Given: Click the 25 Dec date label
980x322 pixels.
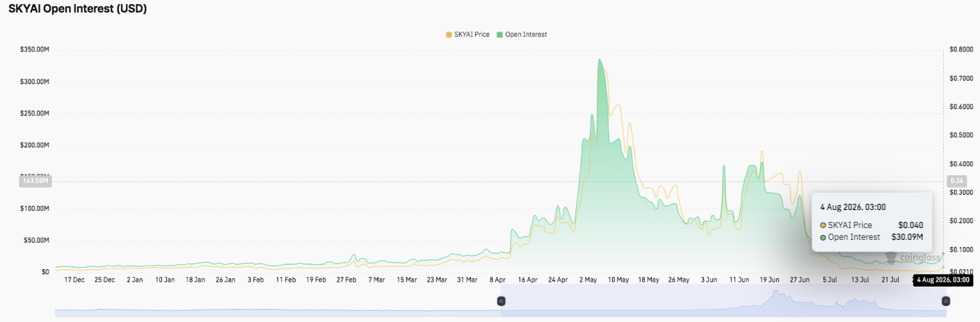Looking at the screenshot, I should tap(105, 280).
